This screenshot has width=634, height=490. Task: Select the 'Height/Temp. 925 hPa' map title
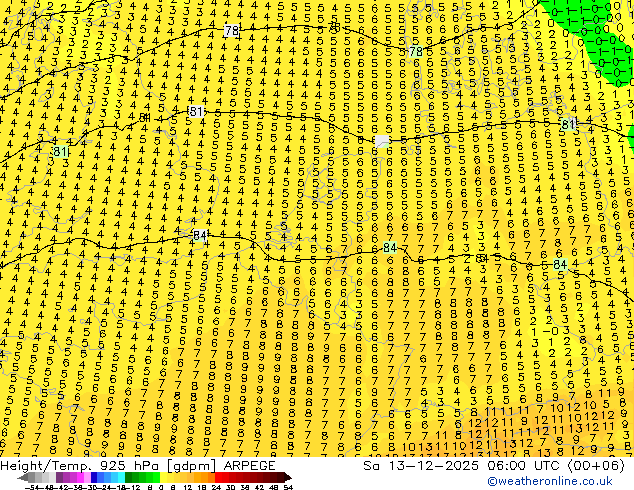(82, 466)
